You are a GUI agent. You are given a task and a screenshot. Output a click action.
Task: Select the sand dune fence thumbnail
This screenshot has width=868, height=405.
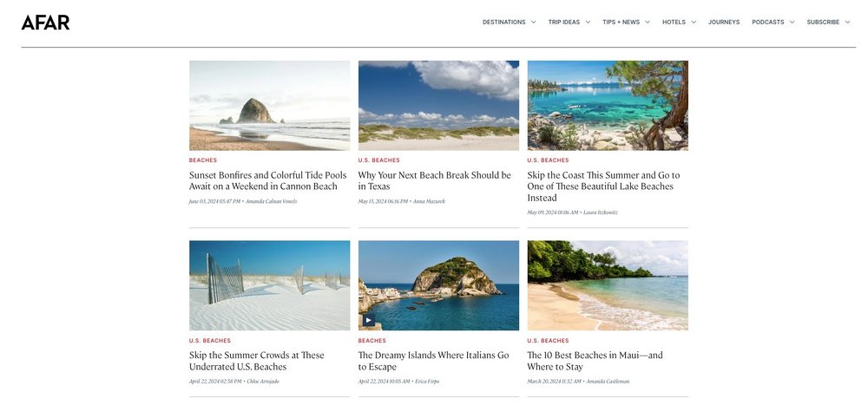(x=270, y=285)
